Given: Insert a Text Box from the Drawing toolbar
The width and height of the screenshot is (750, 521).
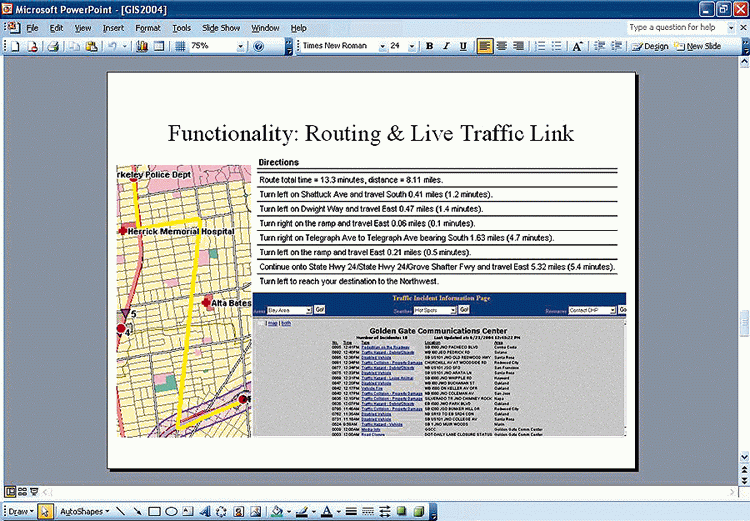Looking at the screenshot, I should point(188,511).
